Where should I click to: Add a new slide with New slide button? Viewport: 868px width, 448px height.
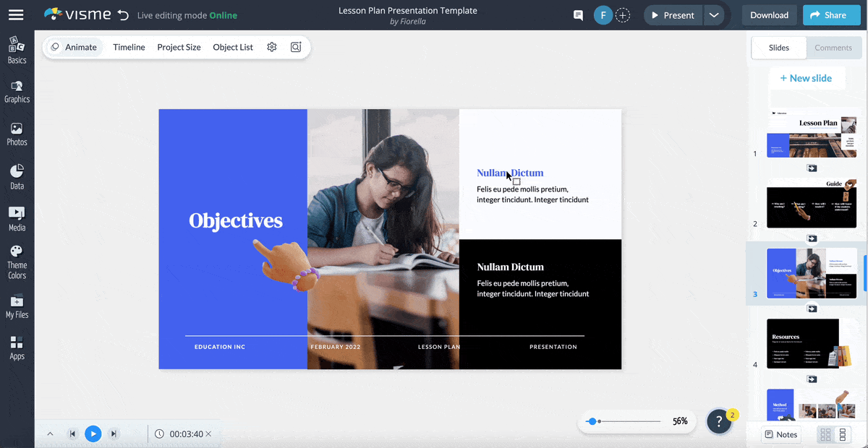pos(807,77)
